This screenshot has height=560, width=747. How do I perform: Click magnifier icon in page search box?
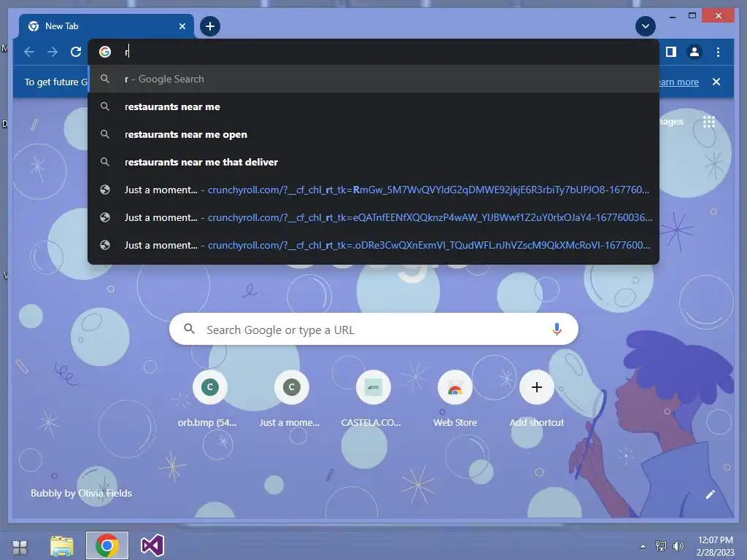(189, 329)
